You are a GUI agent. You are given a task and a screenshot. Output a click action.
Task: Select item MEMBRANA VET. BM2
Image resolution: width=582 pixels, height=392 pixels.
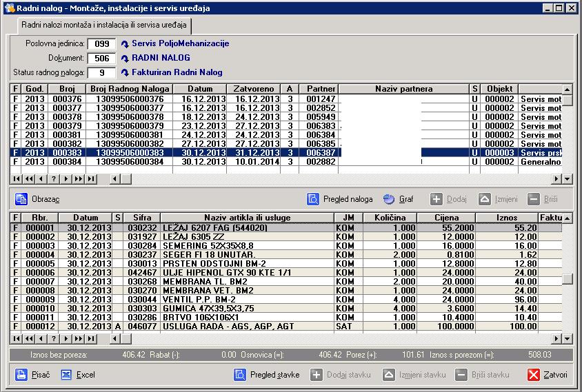click(x=286, y=291)
